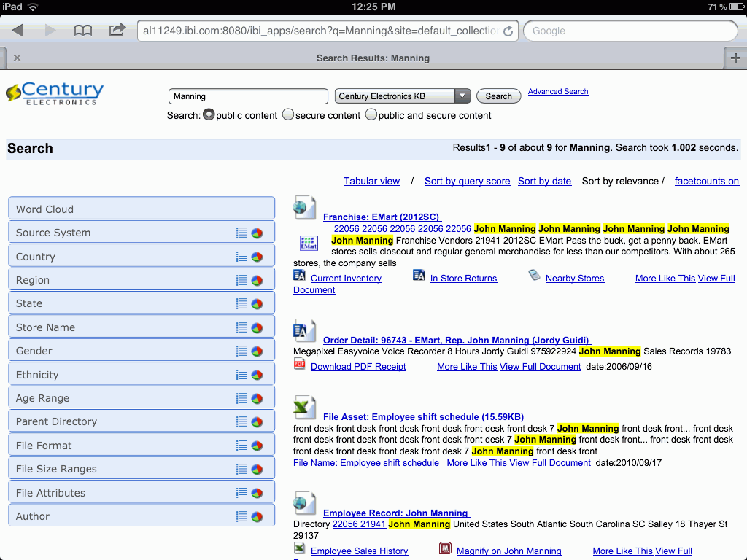
Task: View Region facet as pie chart
Action: coord(258,280)
